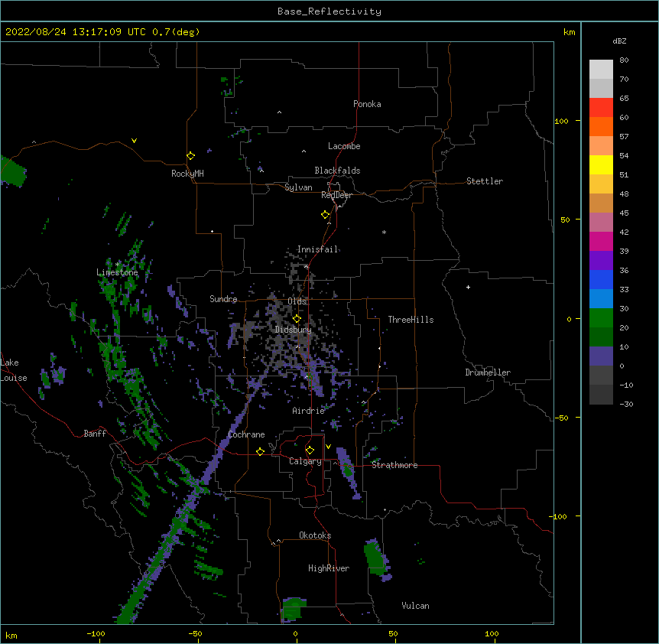Click the km unit label at top right
The height and width of the screenshot is (644, 659).
click(570, 32)
